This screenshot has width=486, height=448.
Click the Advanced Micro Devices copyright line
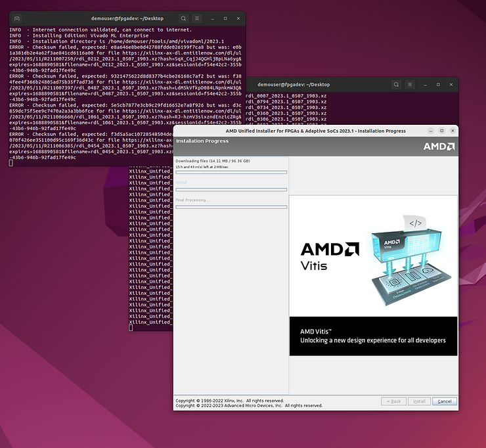[249, 405]
